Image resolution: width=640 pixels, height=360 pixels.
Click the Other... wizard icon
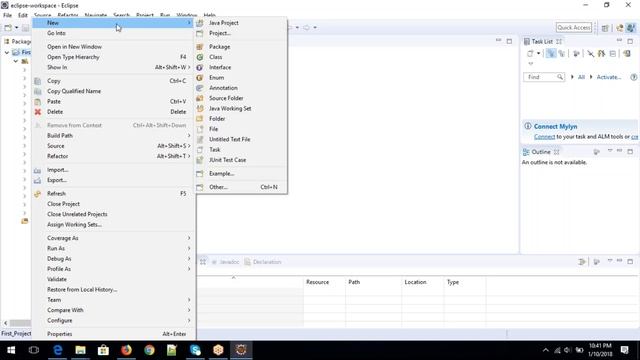(200, 187)
